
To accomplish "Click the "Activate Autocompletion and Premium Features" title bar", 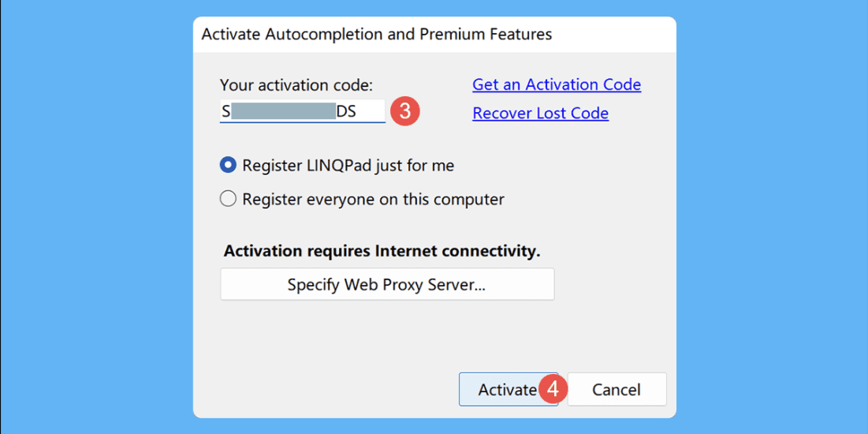I will (434, 35).
